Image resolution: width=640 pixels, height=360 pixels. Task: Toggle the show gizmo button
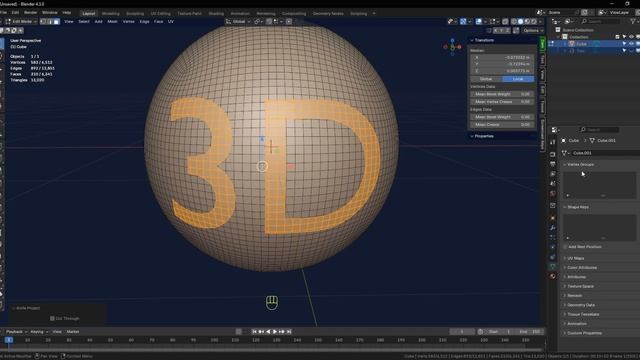coord(463,21)
